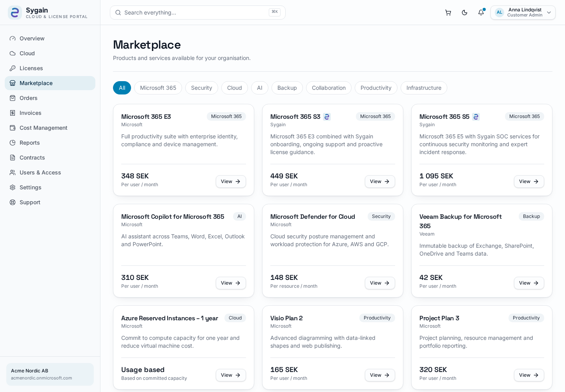Image resolution: width=565 pixels, height=392 pixels.
Task: Click the Security tag on Defender card
Action: (381, 216)
